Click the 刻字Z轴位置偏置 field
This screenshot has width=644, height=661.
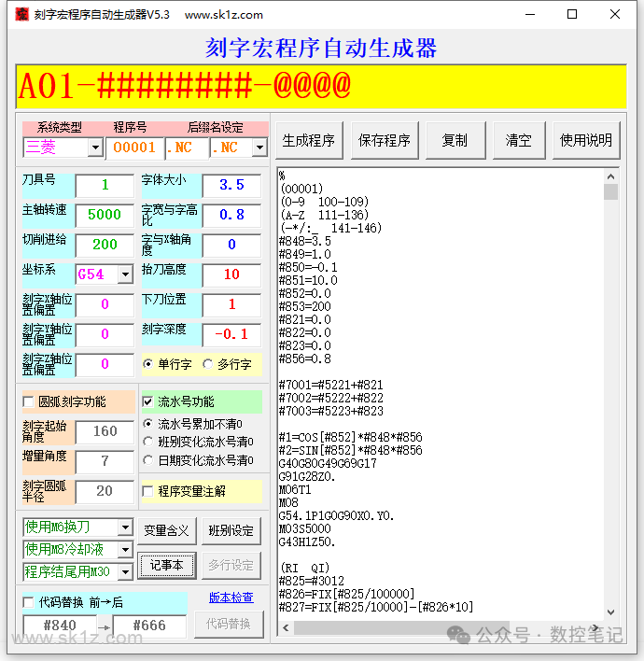(x=105, y=365)
